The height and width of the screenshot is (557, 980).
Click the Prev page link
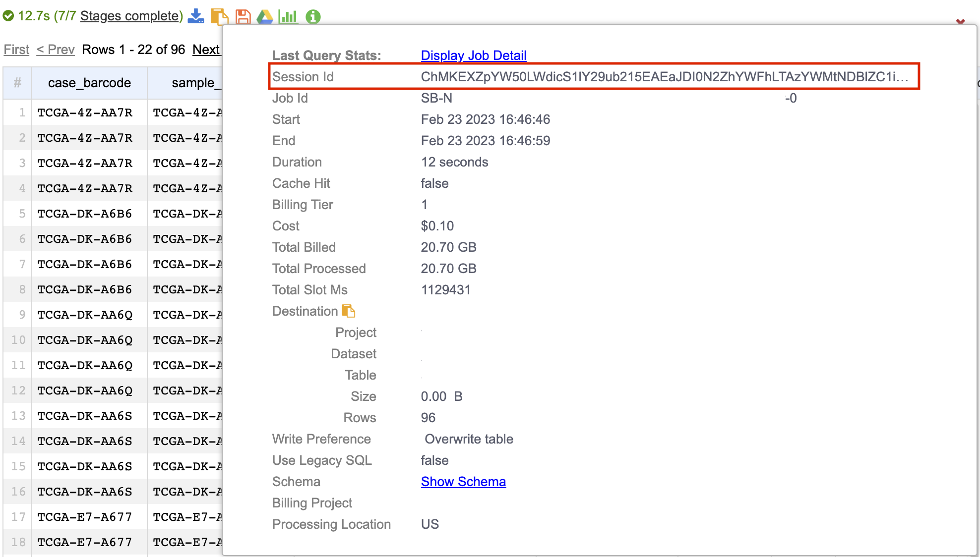[x=56, y=50]
